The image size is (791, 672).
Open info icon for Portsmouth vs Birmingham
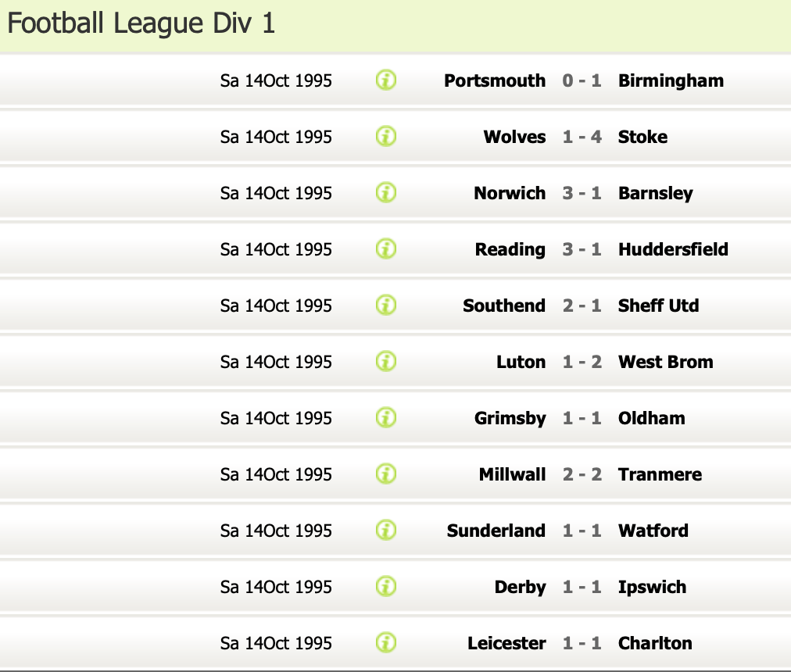click(x=386, y=80)
